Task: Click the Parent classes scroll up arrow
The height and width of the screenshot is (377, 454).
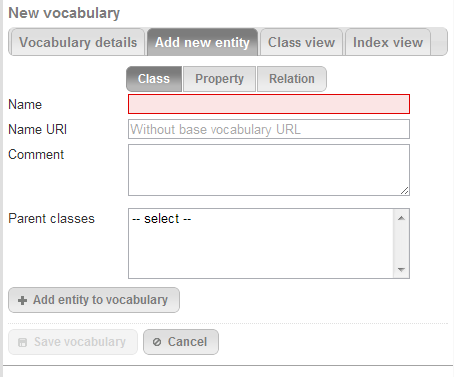Action: point(401,218)
